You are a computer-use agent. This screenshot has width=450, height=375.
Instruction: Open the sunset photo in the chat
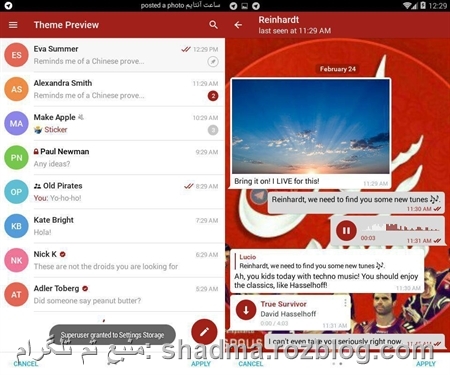(311, 127)
